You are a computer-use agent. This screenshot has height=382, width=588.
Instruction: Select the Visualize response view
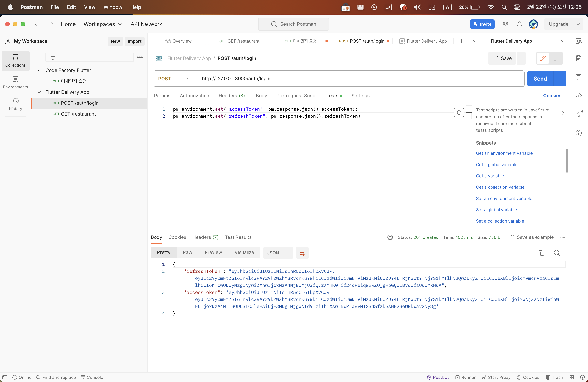(244, 252)
